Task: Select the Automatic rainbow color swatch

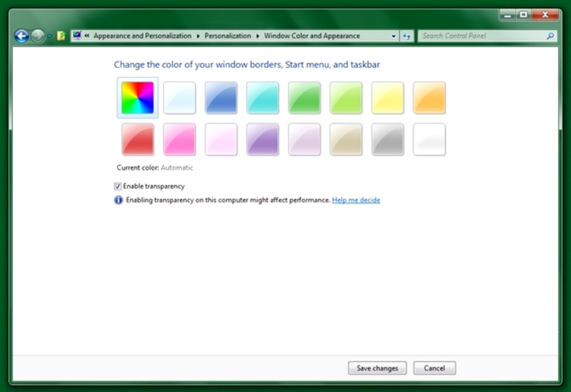Action: point(138,97)
